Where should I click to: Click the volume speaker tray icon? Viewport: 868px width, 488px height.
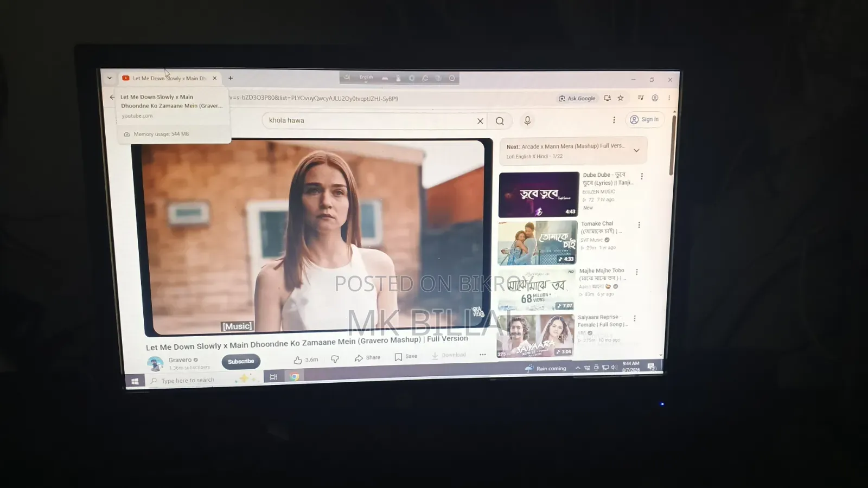614,367
